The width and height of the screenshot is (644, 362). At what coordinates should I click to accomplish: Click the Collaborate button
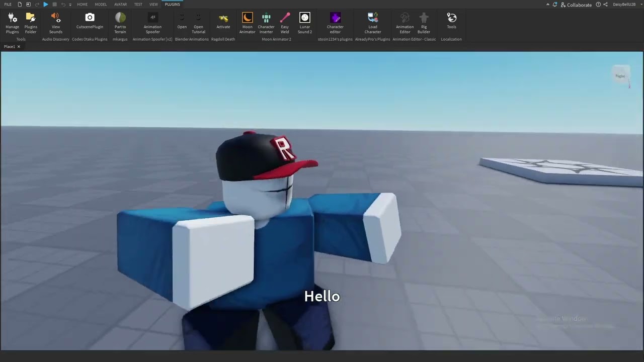576,5
